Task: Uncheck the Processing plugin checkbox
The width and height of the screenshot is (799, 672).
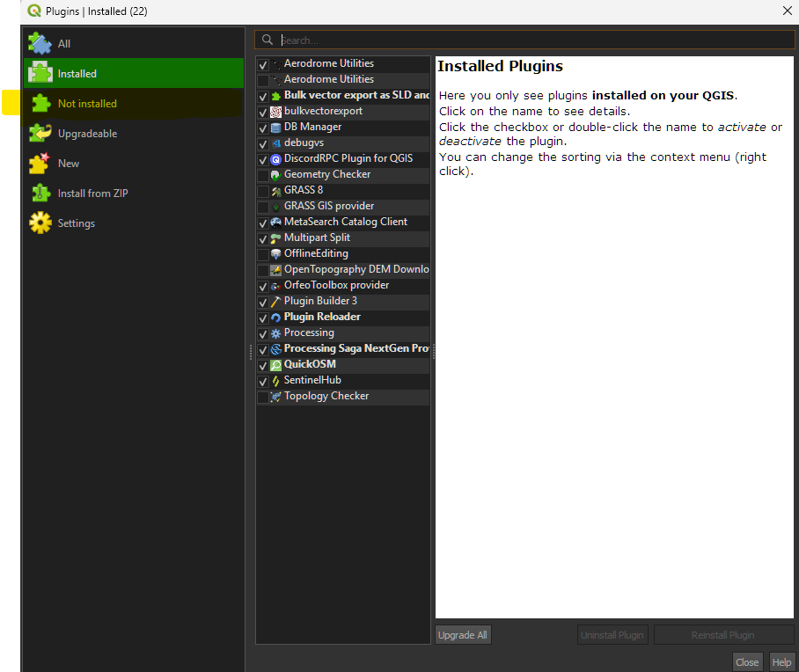Action: point(263,333)
